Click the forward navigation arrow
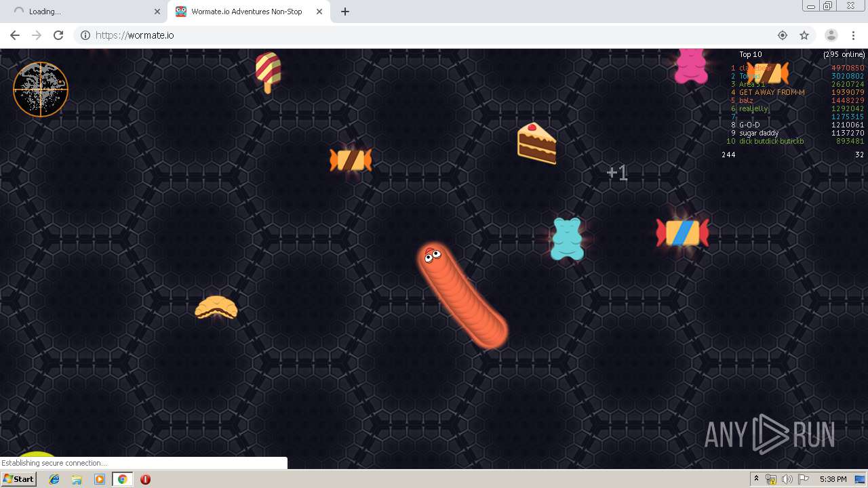868x488 pixels. pos(37,35)
